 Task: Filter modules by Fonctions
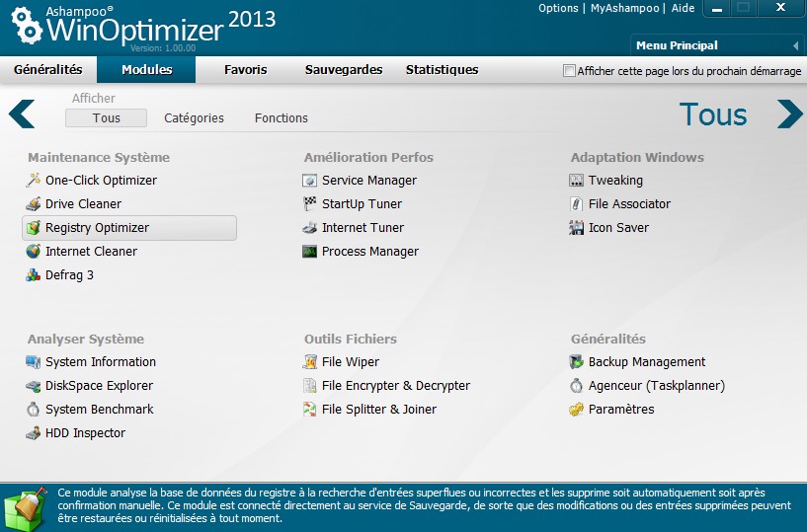pos(281,117)
